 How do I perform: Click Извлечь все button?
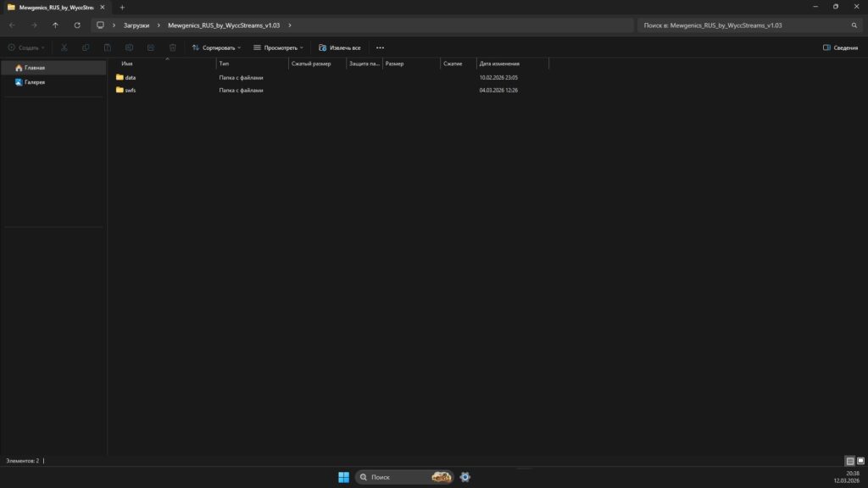340,47
